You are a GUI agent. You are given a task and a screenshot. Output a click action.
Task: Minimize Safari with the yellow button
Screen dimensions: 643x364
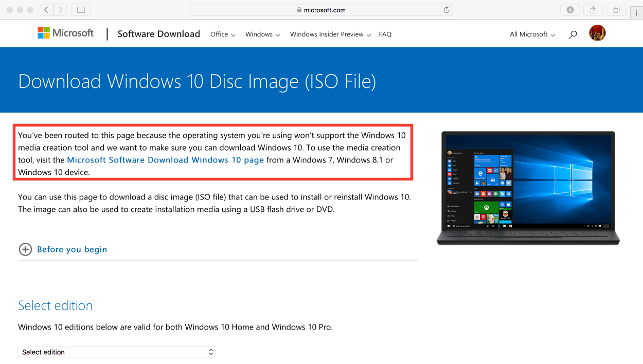[x=21, y=10]
